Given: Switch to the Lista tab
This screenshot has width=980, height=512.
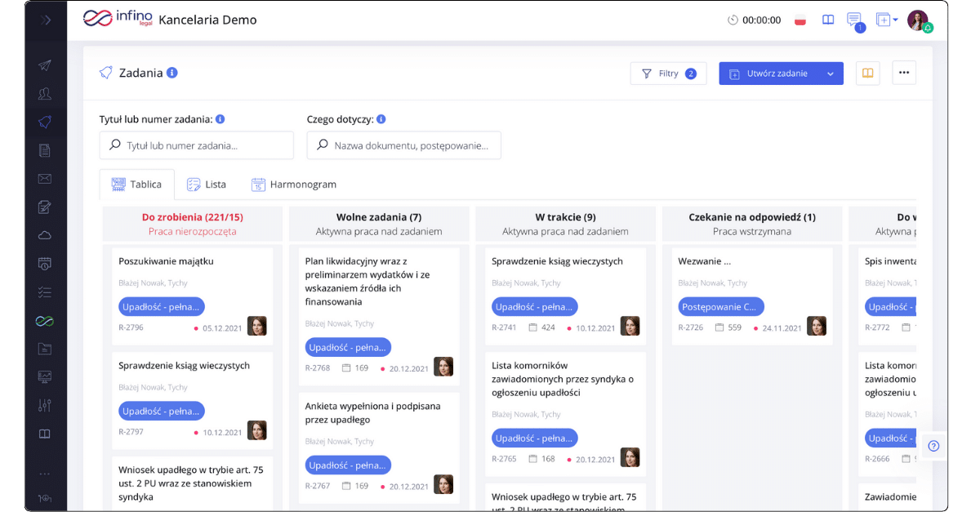Looking at the screenshot, I should click(206, 185).
